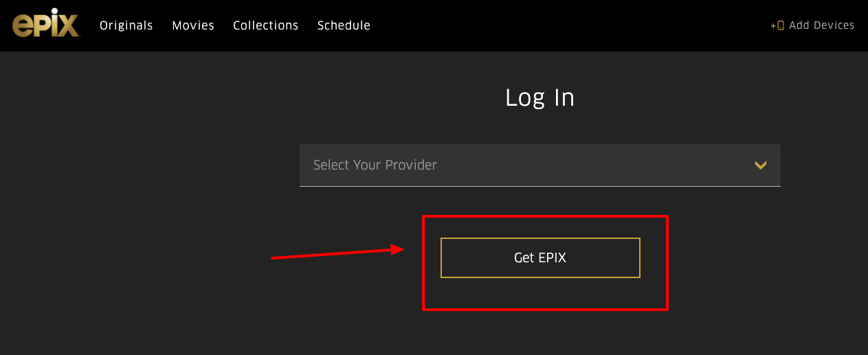
Task: Click the EPIX logo in header
Action: click(45, 25)
